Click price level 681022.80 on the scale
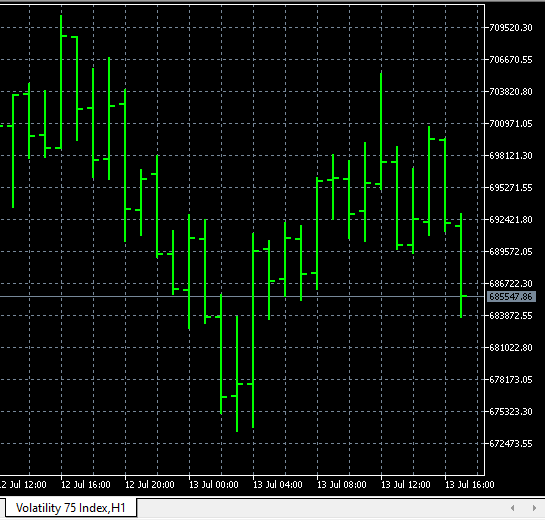The image size is (545, 520). [511, 348]
